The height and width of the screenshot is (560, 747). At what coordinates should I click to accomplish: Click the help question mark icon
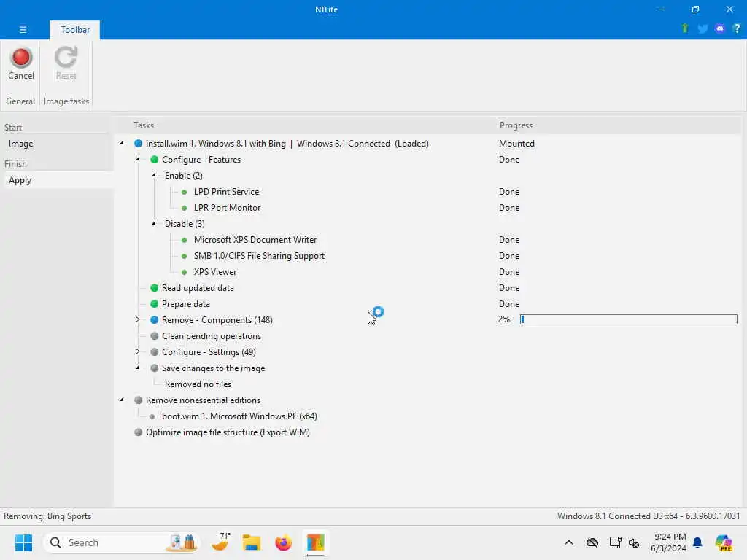coord(737,28)
